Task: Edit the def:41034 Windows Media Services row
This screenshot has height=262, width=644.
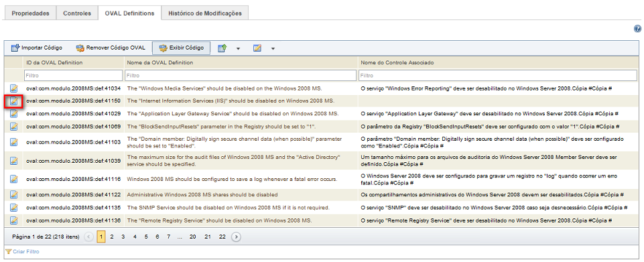Action: (x=14, y=88)
